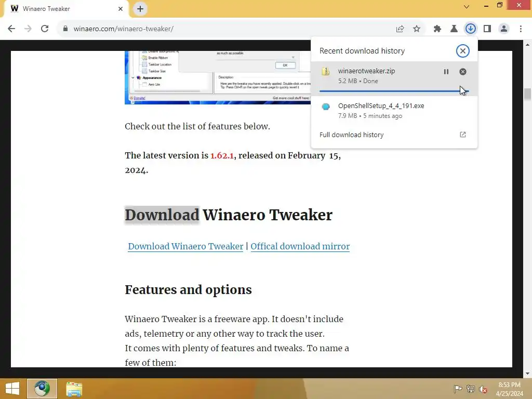Reload the Winaero Tweaker page
The image size is (532, 399).
(45, 29)
